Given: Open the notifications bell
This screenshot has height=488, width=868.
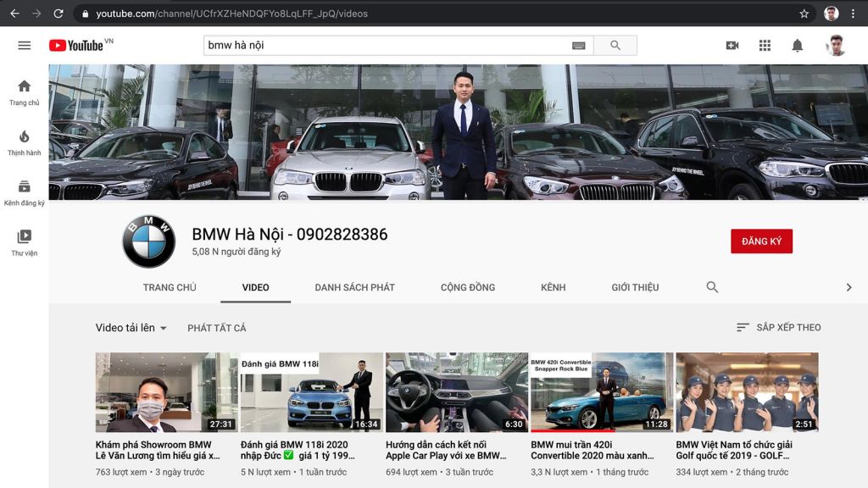Looking at the screenshot, I should click(x=797, y=46).
